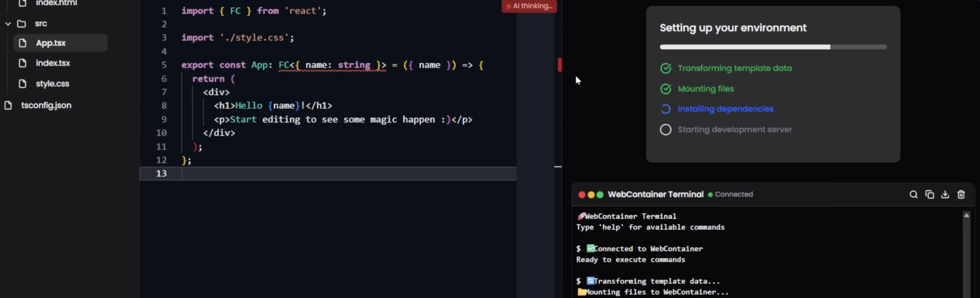Copy terminal output with the copy icon

click(x=929, y=194)
